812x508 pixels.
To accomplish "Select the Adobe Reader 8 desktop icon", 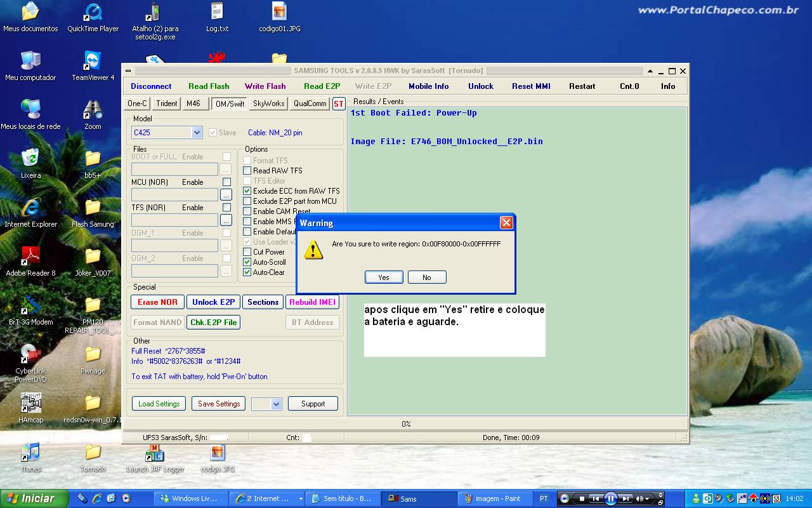I will [x=30, y=262].
